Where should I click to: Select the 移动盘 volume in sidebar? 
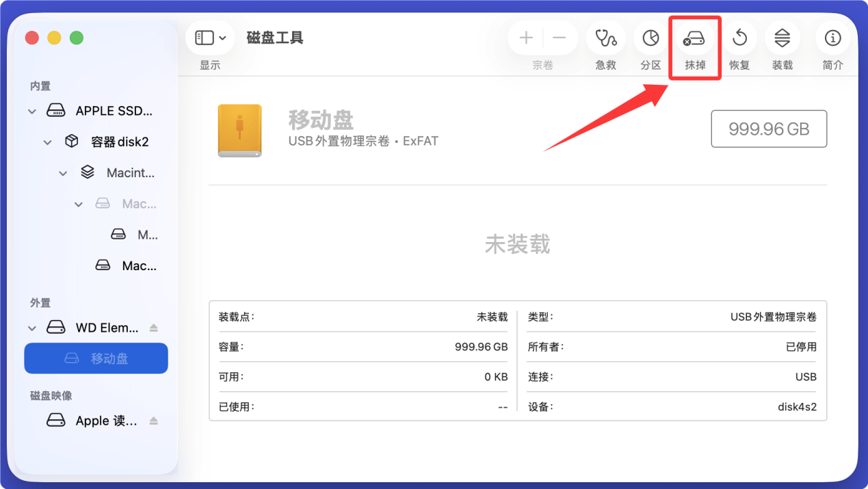pyautogui.click(x=96, y=358)
